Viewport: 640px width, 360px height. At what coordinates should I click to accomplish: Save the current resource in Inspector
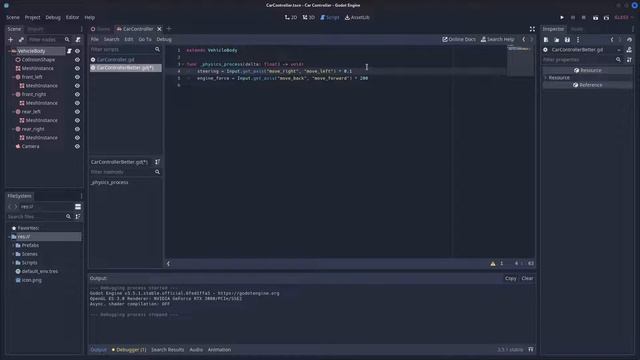[567, 40]
